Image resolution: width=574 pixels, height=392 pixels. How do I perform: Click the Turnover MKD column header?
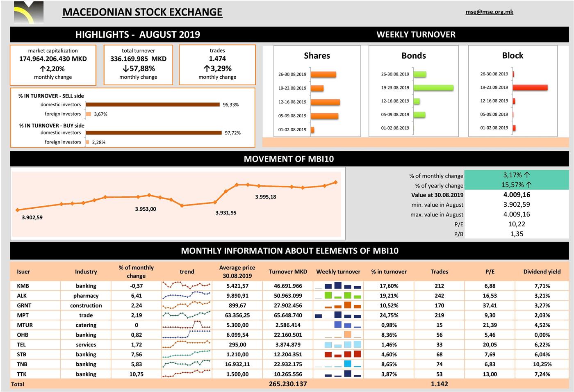[288, 271]
